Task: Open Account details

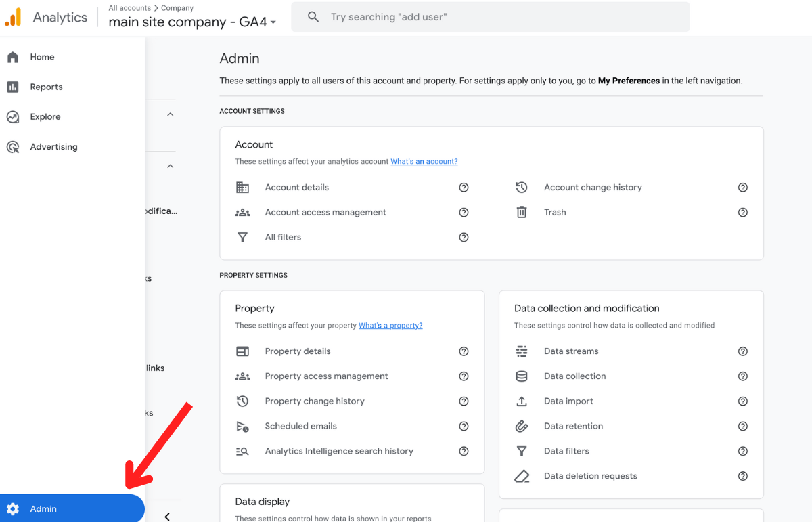Action: 297,187
